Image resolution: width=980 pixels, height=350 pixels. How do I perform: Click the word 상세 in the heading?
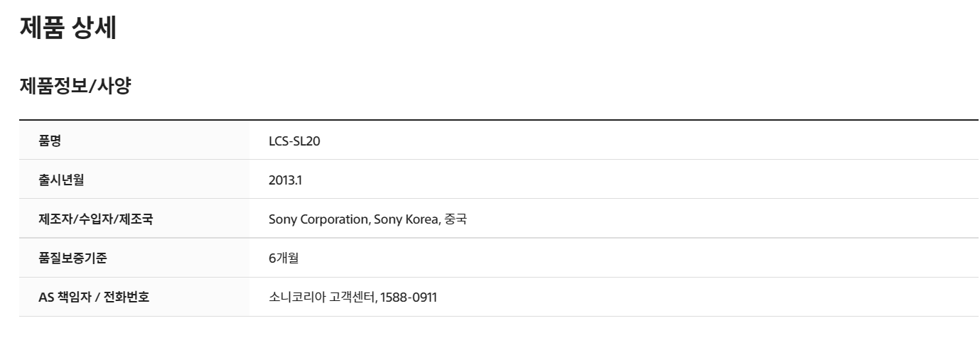click(95, 28)
